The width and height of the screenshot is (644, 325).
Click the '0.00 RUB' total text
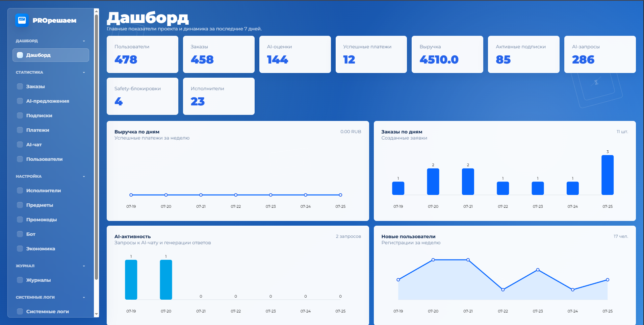click(x=351, y=131)
